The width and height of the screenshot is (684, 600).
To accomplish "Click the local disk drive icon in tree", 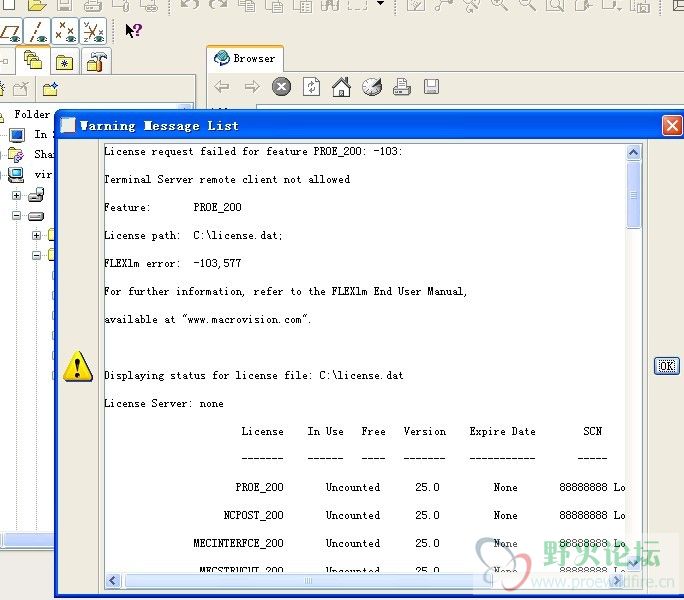I will pos(36,216).
